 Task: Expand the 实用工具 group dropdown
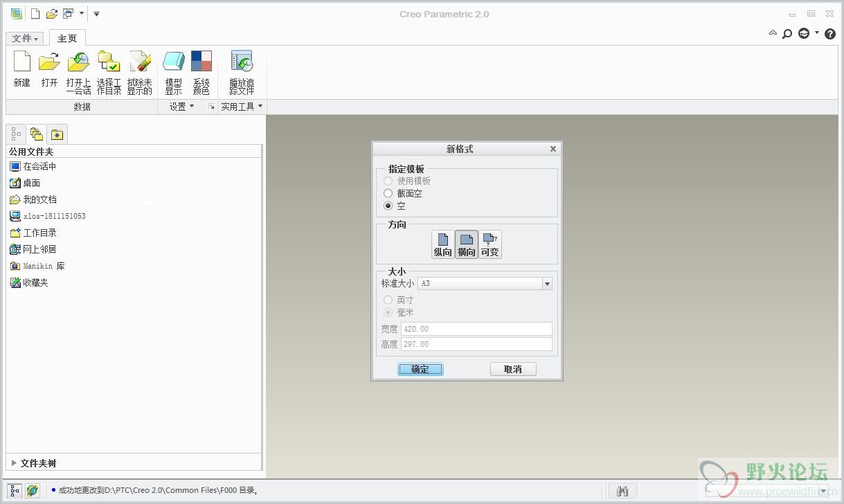[242, 107]
